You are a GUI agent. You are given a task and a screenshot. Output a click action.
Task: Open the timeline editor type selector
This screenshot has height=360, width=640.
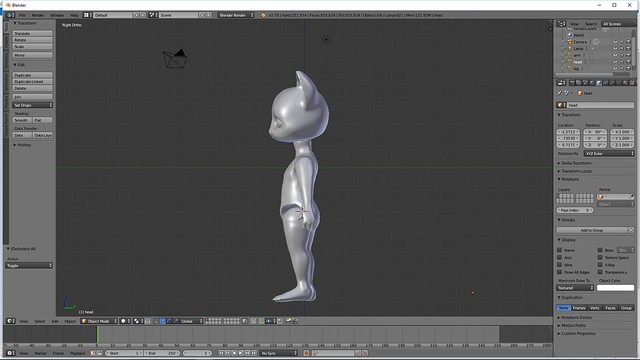[11, 353]
